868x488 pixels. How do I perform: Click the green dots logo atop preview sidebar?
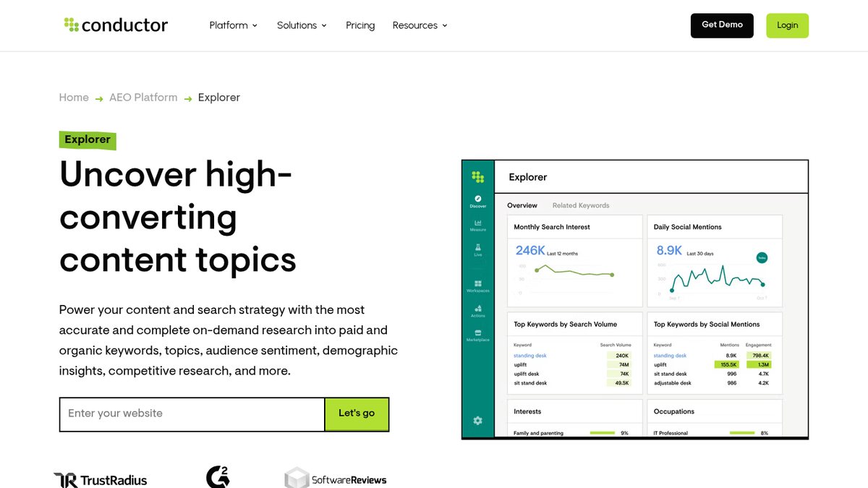click(477, 177)
